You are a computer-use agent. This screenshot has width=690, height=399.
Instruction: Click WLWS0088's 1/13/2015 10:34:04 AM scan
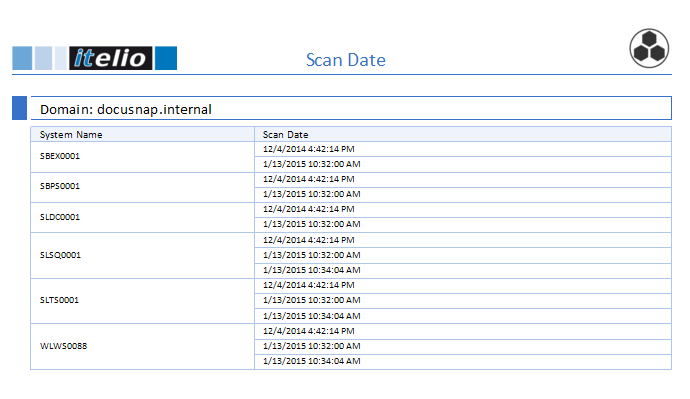click(312, 361)
